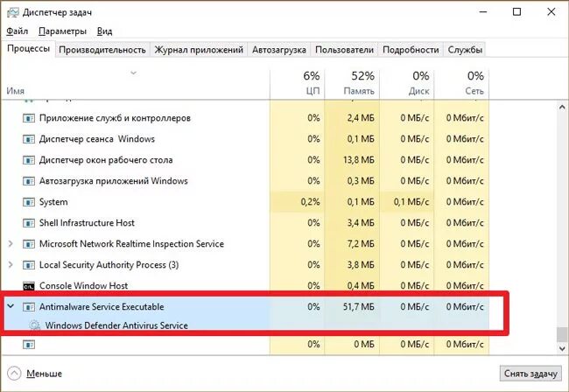Click the Console Window Host icon
Viewport: 569px width, 392px height.
(29, 286)
